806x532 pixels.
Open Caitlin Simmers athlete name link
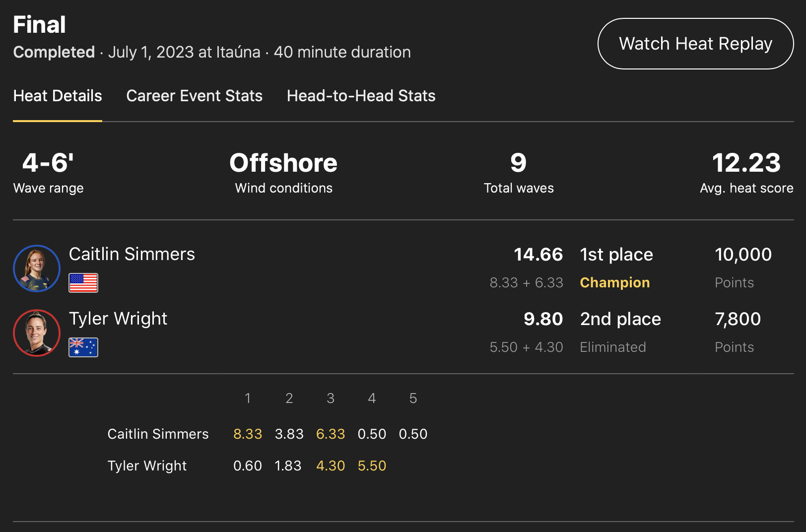click(x=132, y=254)
